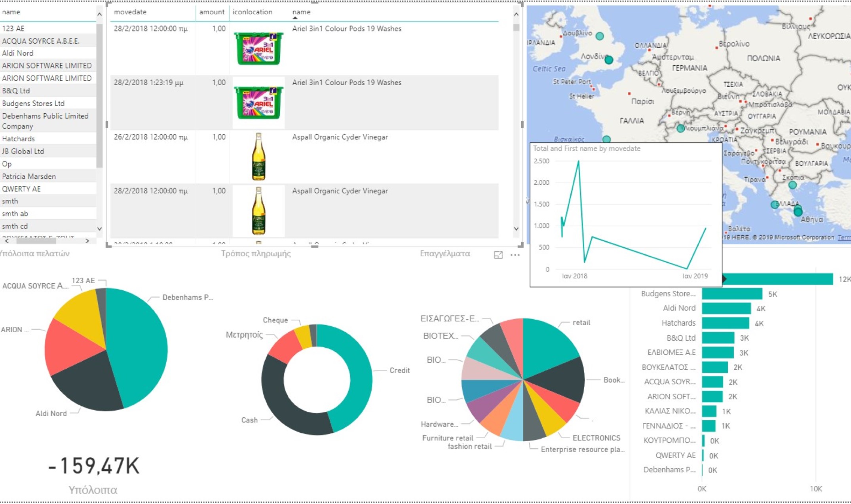Click the table's scroll-up arrow
The width and height of the screenshot is (851, 504).
pos(516,14)
